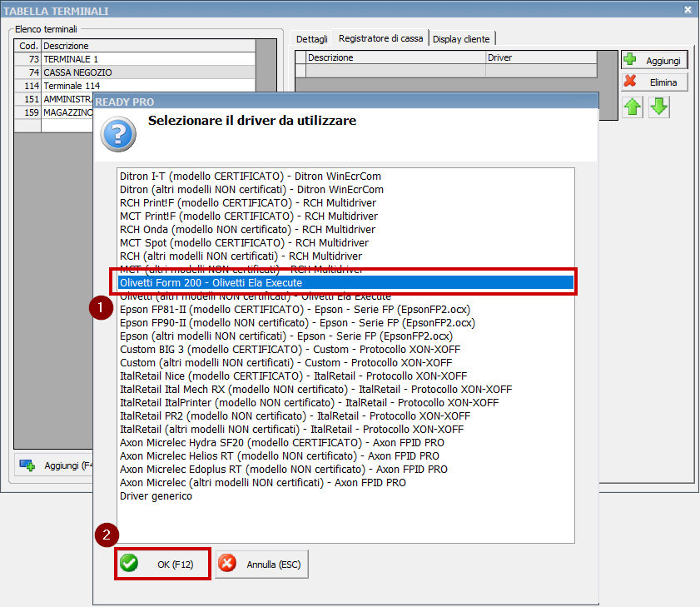
Task: Move entry down with green down arrow
Action: [x=659, y=107]
